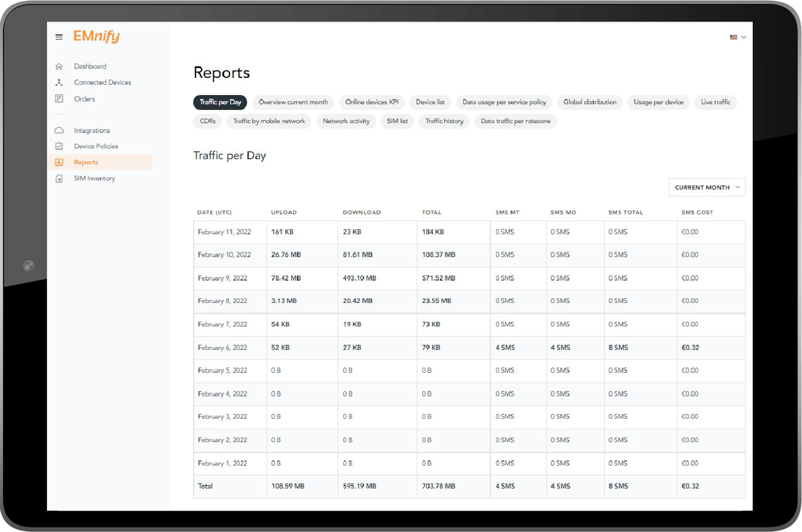This screenshot has height=532, width=802.
Task: Select the CDRs report filter
Action: tap(207, 122)
